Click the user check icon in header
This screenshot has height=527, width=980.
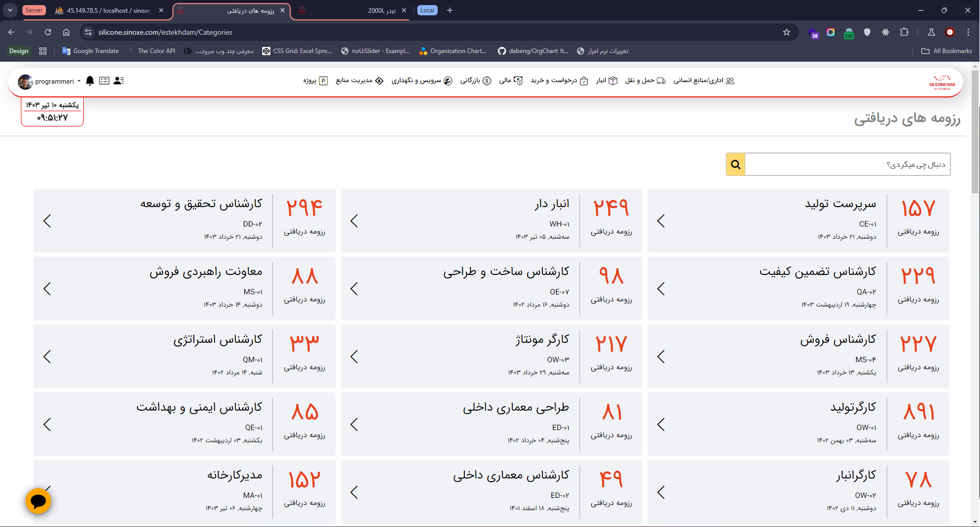(x=118, y=81)
